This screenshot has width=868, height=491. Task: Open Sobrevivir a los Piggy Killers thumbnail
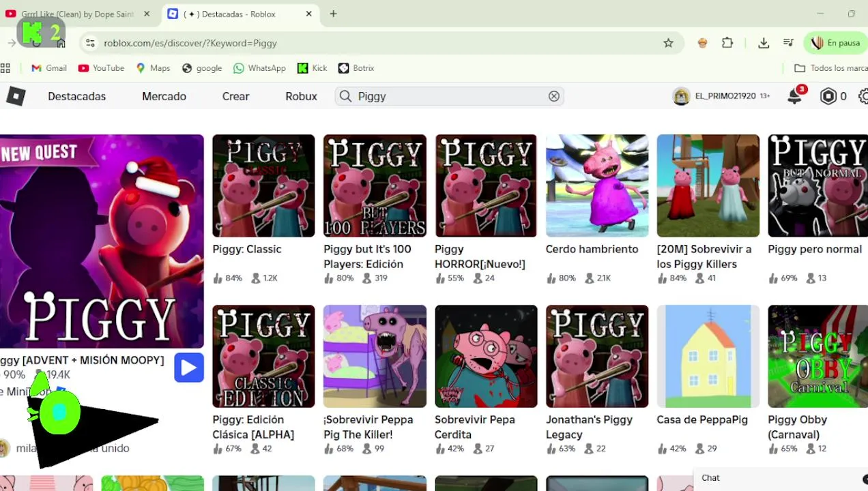click(x=708, y=185)
